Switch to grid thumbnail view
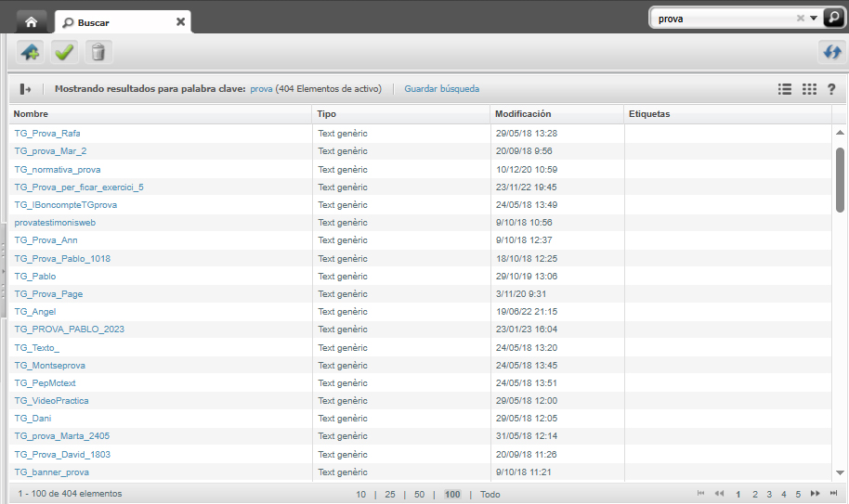The height and width of the screenshot is (504, 849). click(x=809, y=89)
